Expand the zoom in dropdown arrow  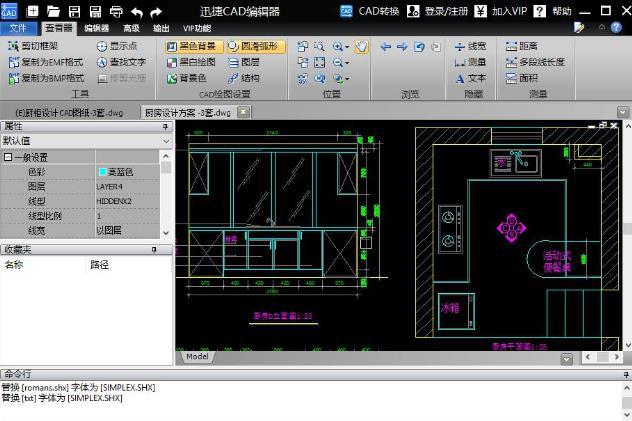coord(347,47)
